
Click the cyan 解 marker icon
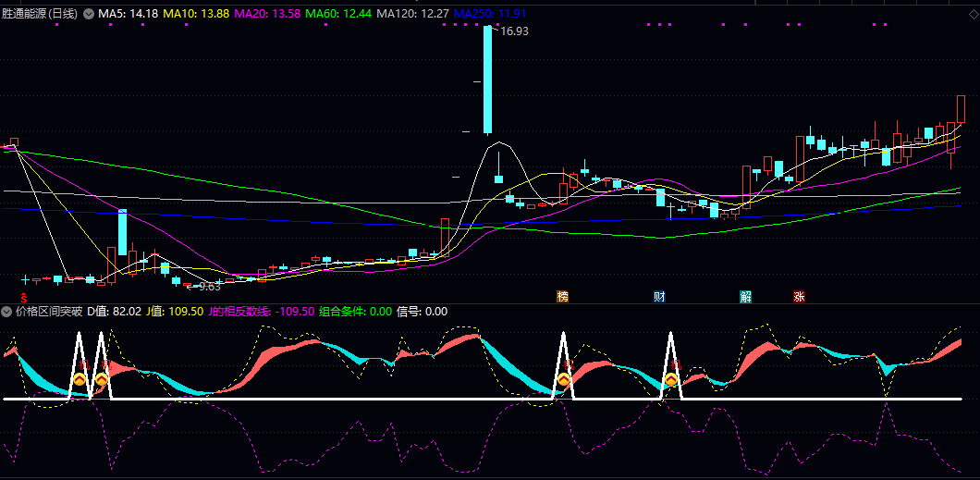(x=745, y=297)
